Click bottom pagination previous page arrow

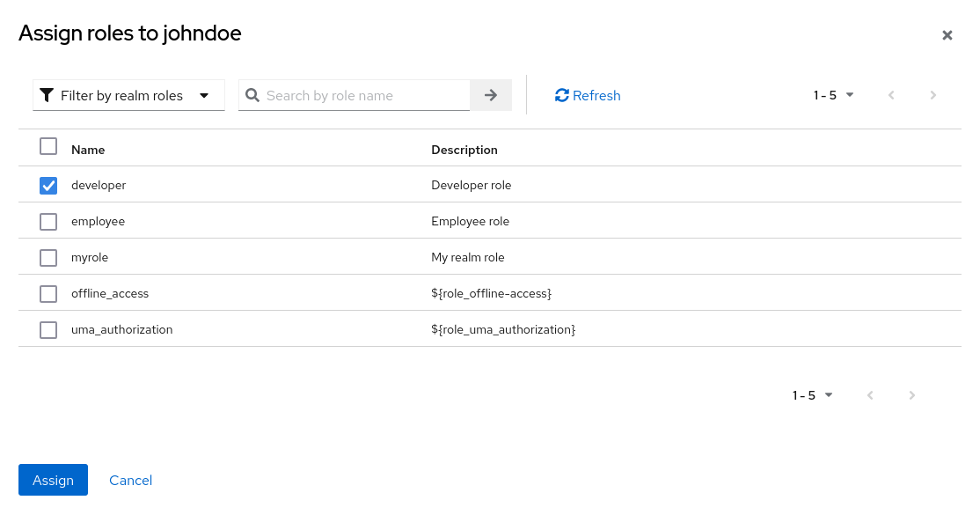870,395
